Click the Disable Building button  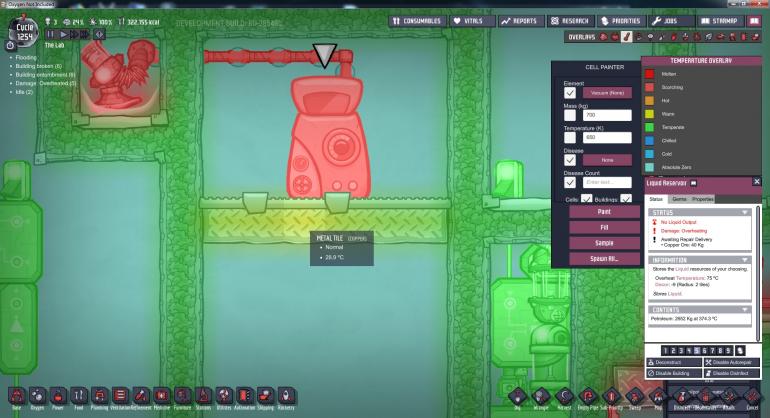click(x=674, y=373)
